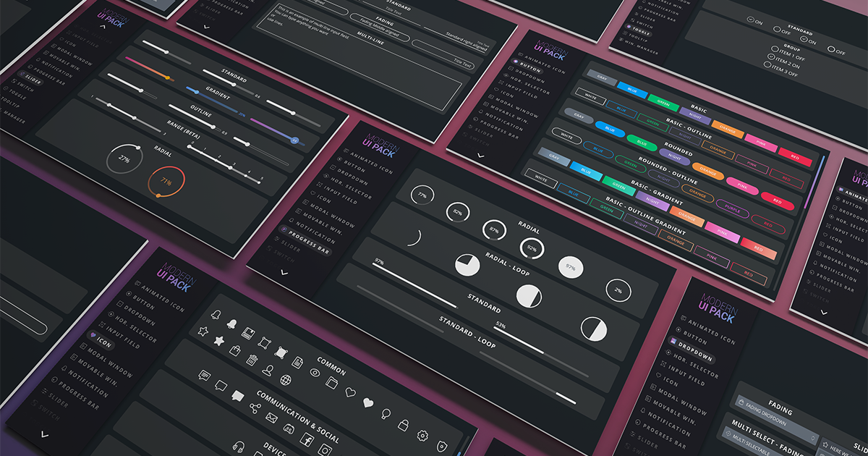
Task: Select the shield icon
Action: click(x=441, y=447)
